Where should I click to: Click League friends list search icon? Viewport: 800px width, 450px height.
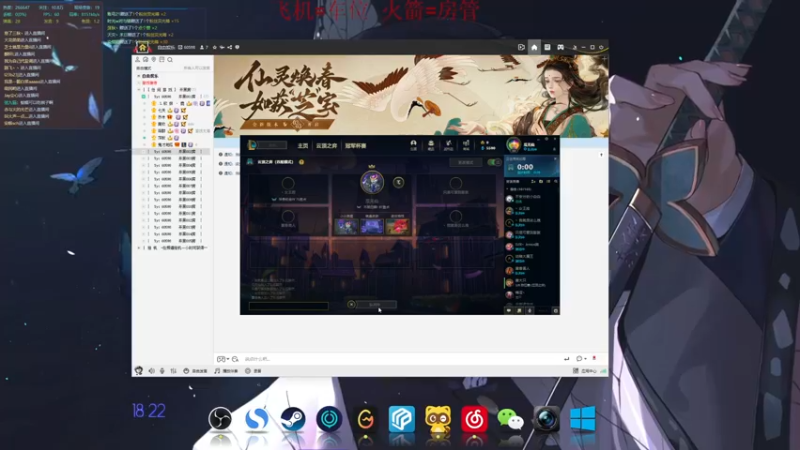556,182
